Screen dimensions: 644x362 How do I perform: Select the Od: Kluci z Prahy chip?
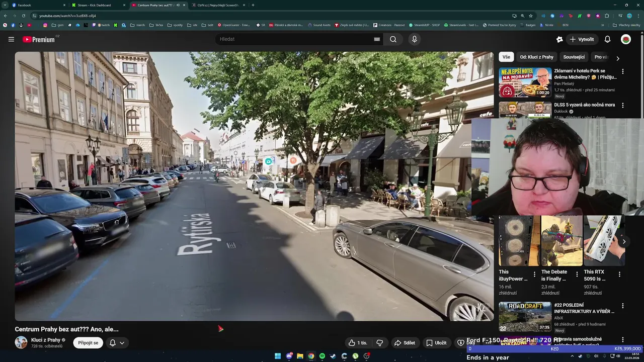click(536, 57)
